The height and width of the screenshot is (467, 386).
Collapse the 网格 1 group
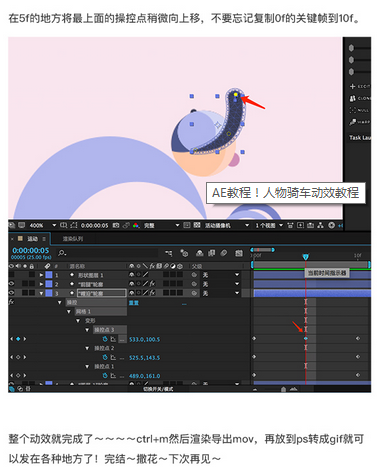click(x=69, y=312)
